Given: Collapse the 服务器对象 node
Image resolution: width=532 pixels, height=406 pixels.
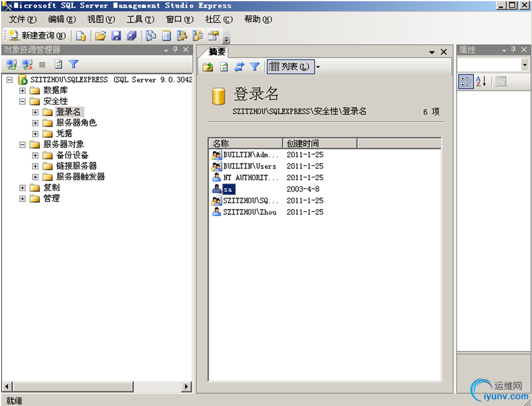Looking at the screenshot, I should click(x=22, y=144).
